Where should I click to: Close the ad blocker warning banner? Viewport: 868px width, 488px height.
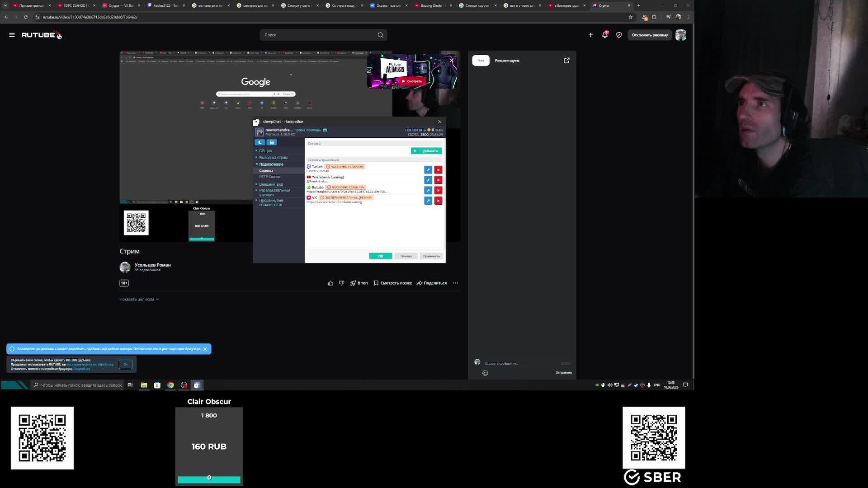[205, 349]
